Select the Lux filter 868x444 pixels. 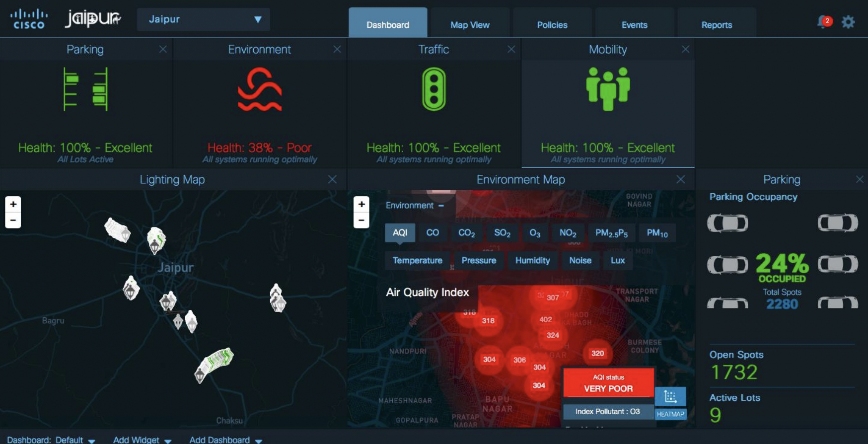pos(618,260)
